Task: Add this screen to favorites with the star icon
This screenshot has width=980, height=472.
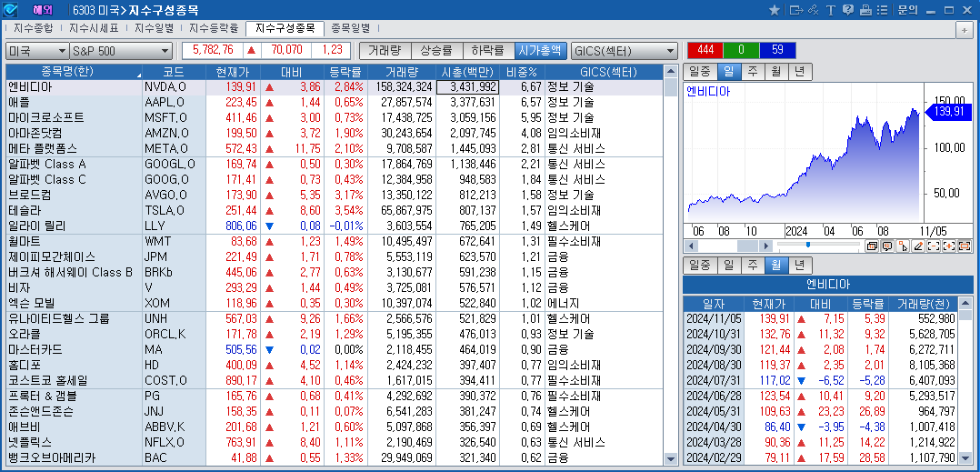Action: 774,9
